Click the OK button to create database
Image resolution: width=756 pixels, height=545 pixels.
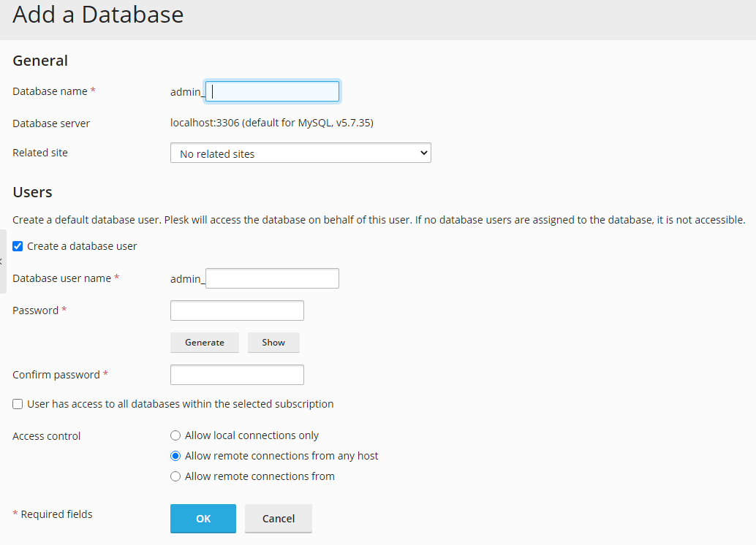click(x=203, y=519)
